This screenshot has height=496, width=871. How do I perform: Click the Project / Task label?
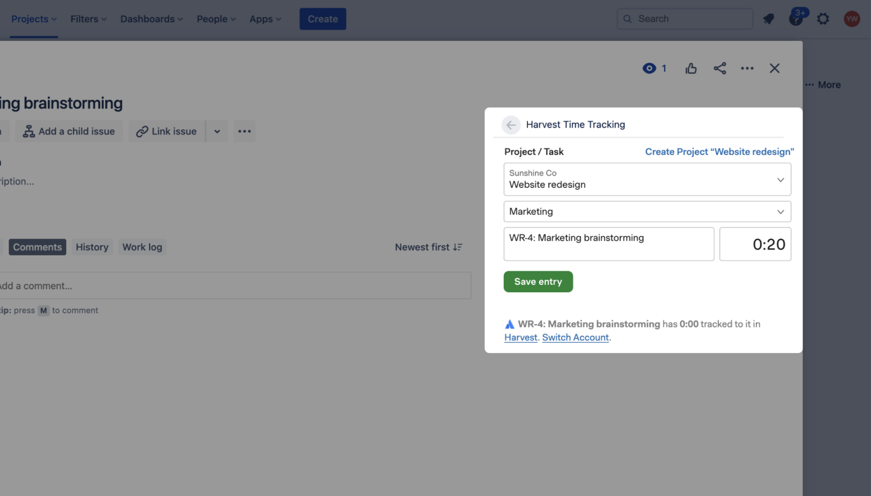coord(534,152)
